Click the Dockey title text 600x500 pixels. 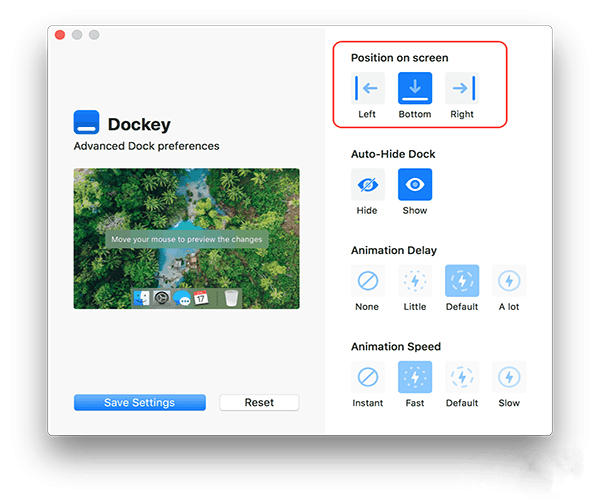pos(139,124)
